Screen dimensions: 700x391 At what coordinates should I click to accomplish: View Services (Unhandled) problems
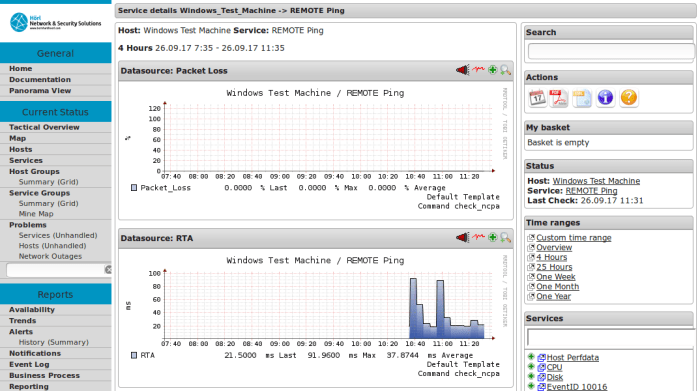pos(58,235)
